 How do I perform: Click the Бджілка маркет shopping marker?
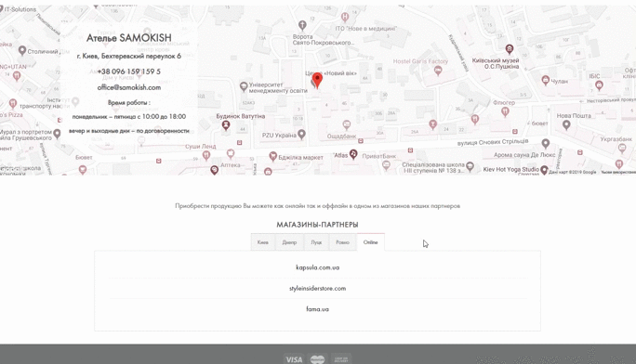click(273, 156)
